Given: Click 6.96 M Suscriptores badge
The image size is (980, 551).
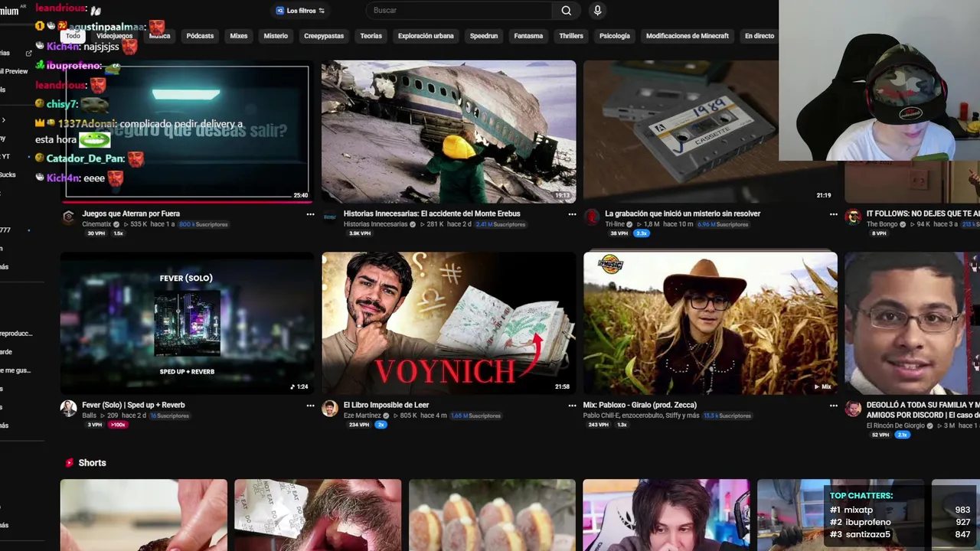Looking at the screenshot, I should click(723, 224).
